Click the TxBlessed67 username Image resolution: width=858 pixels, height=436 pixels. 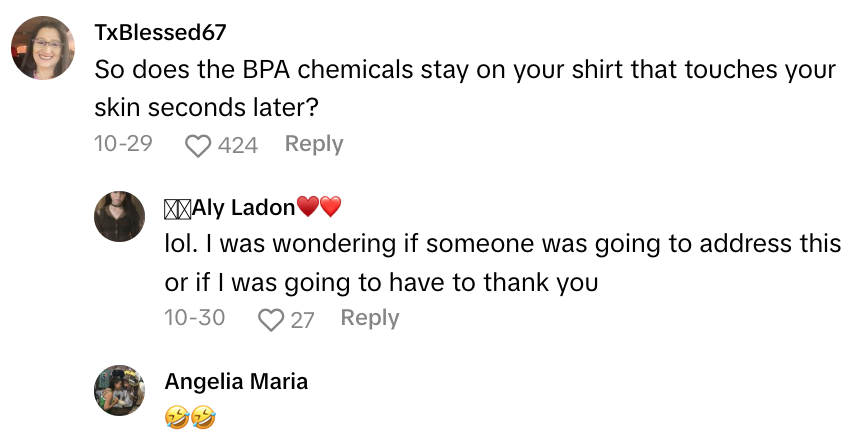coord(160,32)
